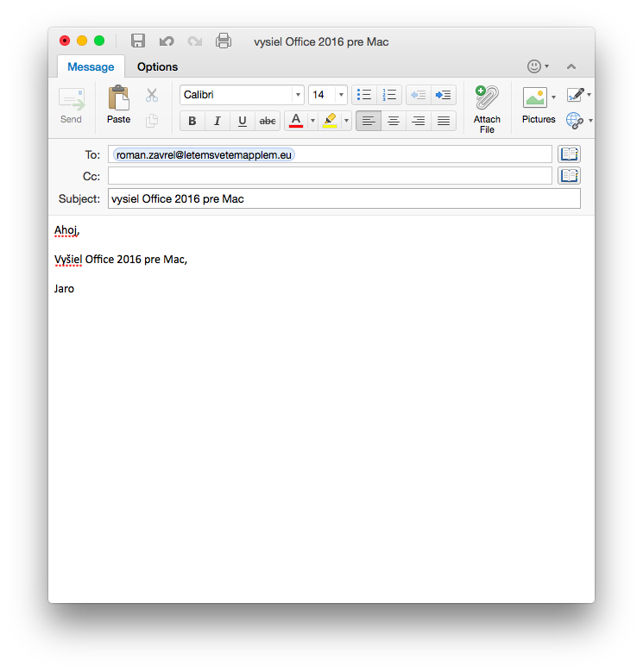Click the signature text Jaro
Viewport: 643px width, 672px height.
(64, 289)
